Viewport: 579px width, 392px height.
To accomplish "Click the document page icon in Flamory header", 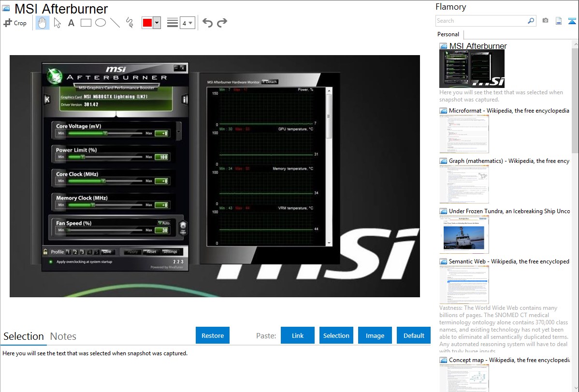I will point(559,21).
